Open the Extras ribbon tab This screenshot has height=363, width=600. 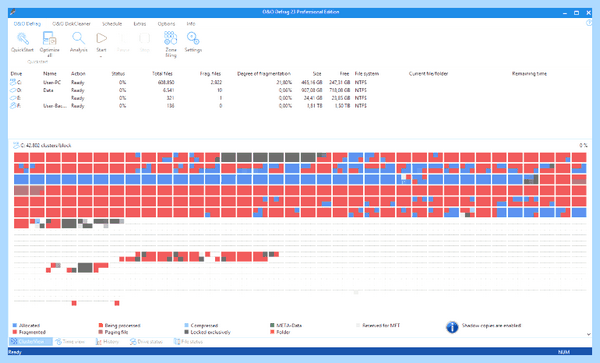[140, 24]
